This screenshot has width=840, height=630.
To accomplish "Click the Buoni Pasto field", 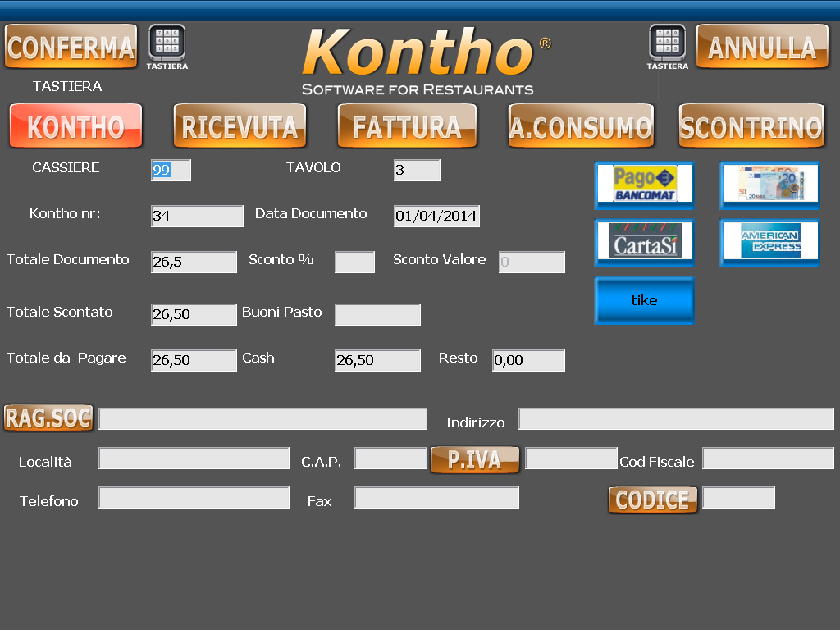I will click(377, 315).
